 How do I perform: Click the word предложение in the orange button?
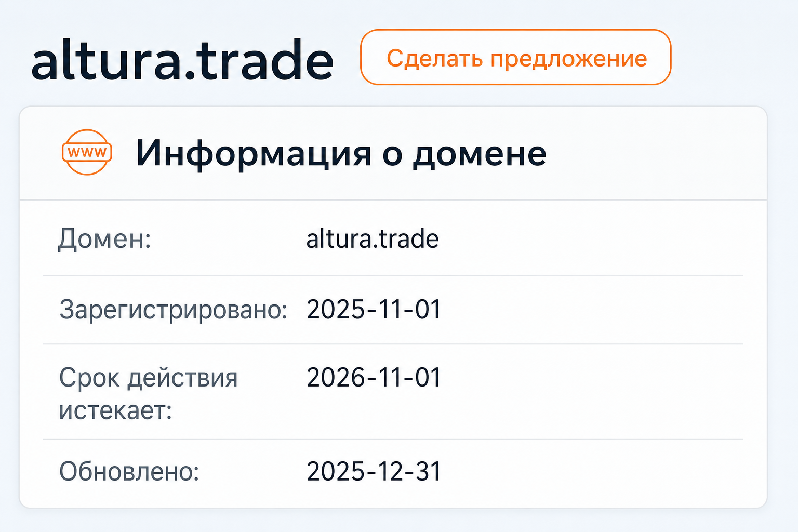click(x=569, y=59)
